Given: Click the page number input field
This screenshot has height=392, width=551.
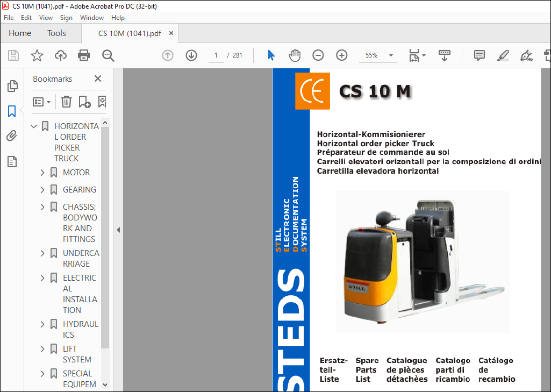Looking at the screenshot, I should pos(216,55).
